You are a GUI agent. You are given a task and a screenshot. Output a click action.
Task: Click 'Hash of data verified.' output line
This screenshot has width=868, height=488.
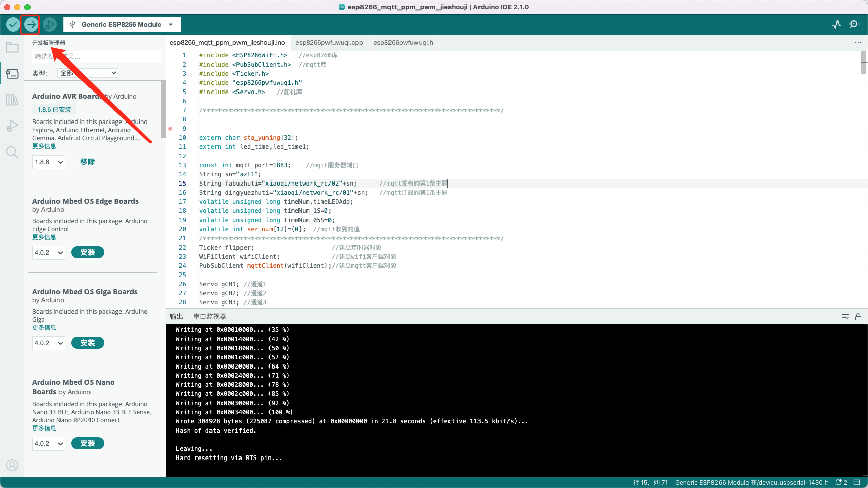[216, 431]
